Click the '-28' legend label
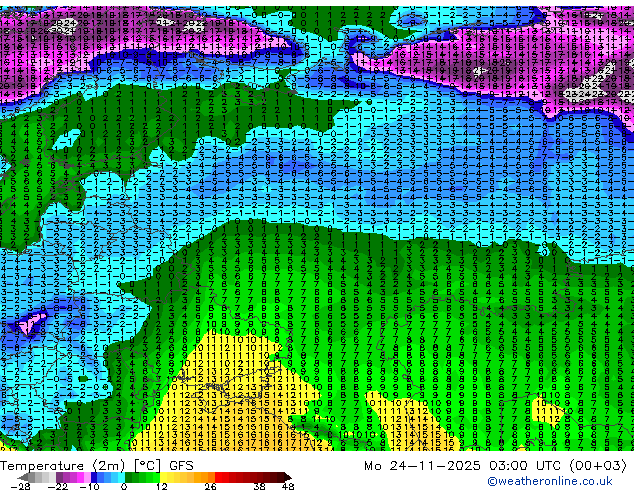634x490 pixels. [x=20, y=486]
